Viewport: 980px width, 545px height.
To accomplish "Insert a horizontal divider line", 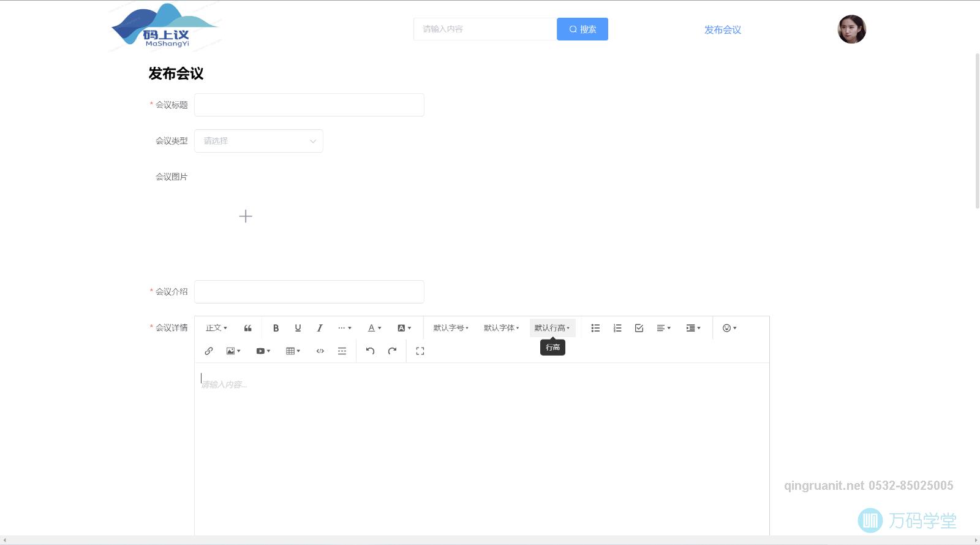I will [x=342, y=351].
